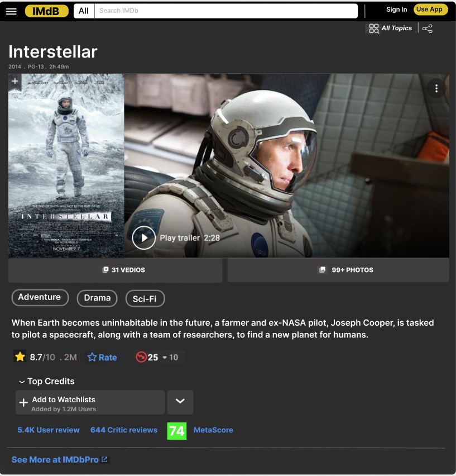Viewport: 456px width, 476px height.
Task: Open the All Topics grid icon
Action: (x=373, y=28)
